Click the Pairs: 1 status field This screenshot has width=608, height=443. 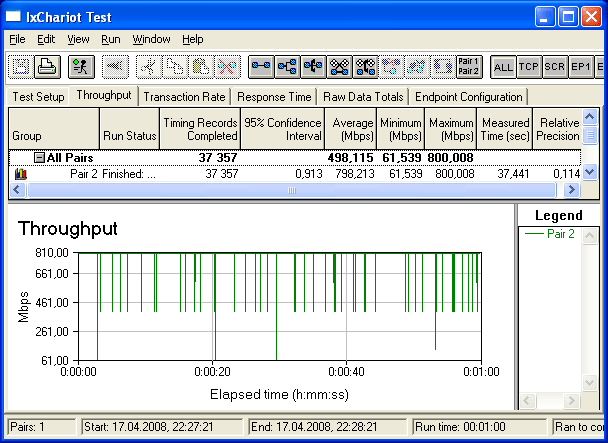click(42, 427)
